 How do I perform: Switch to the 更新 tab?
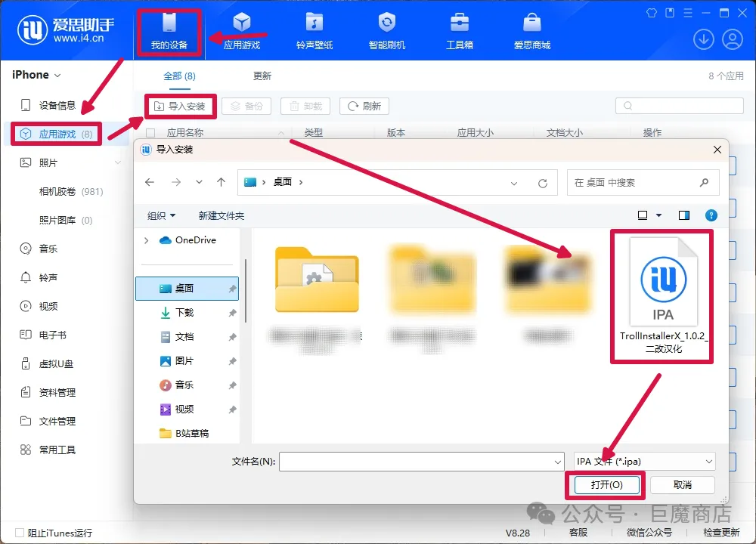tap(262, 76)
